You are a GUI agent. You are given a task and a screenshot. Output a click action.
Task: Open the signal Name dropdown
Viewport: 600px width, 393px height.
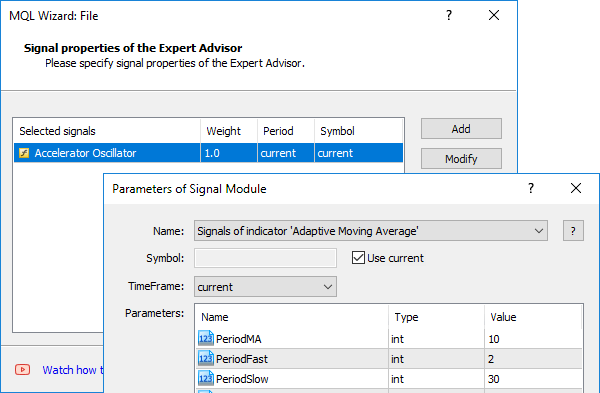(371, 231)
